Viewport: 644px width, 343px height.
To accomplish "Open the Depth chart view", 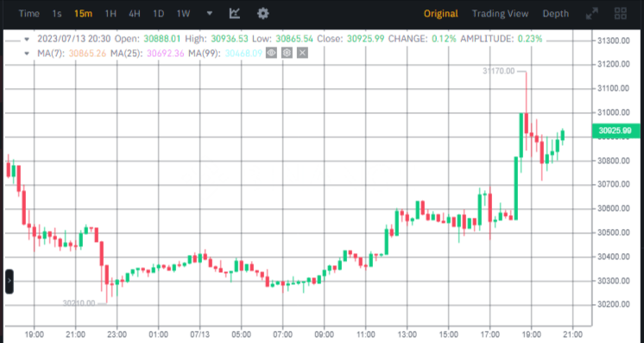I will pos(556,14).
